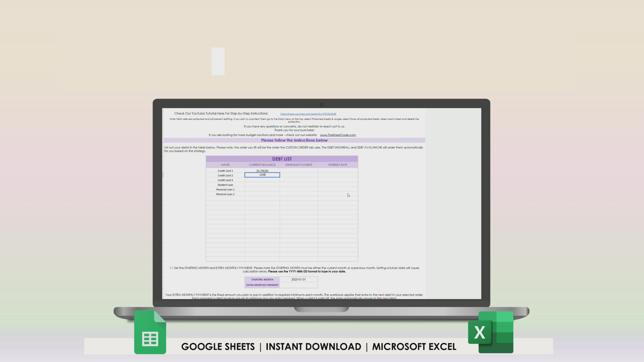Click the active cell containing 1395

(262, 175)
